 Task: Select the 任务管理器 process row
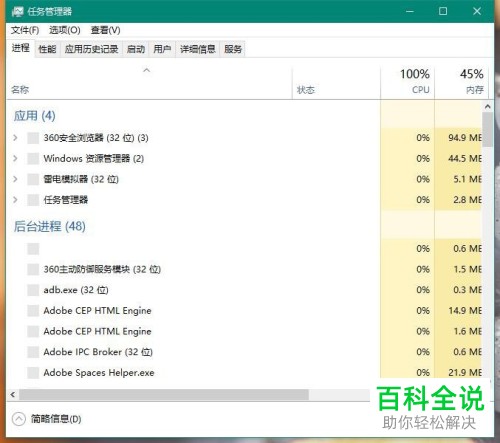[x=244, y=200]
